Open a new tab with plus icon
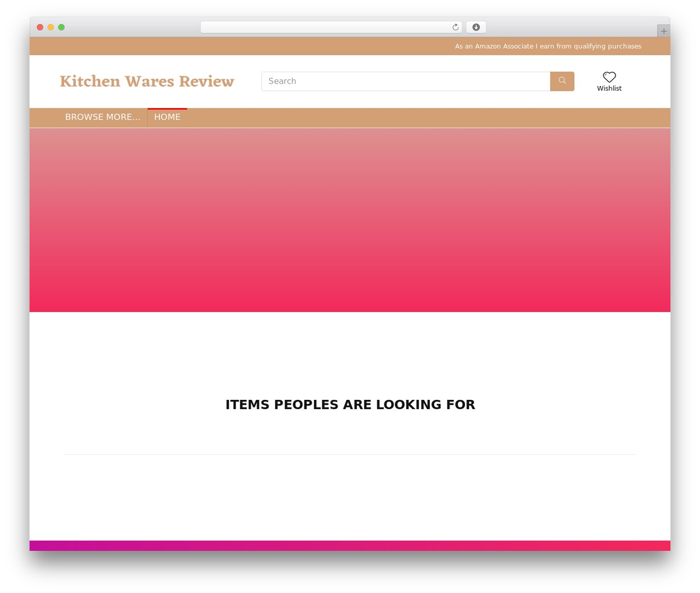This screenshot has height=593, width=700. [663, 31]
